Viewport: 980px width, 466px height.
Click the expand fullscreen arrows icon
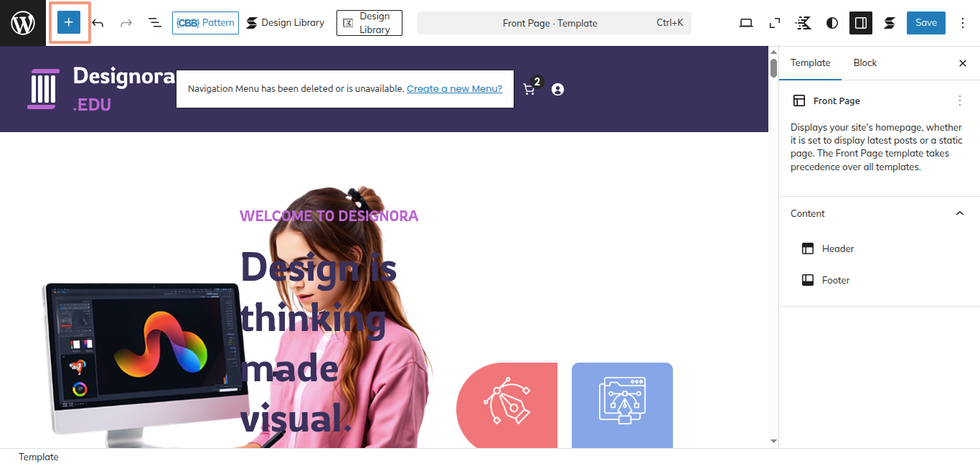[x=775, y=23]
